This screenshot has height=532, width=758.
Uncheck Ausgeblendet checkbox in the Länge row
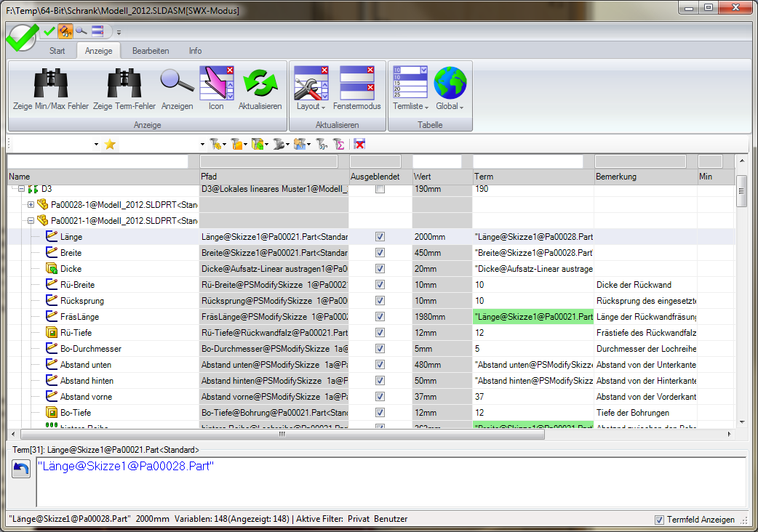(x=380, y=237)
